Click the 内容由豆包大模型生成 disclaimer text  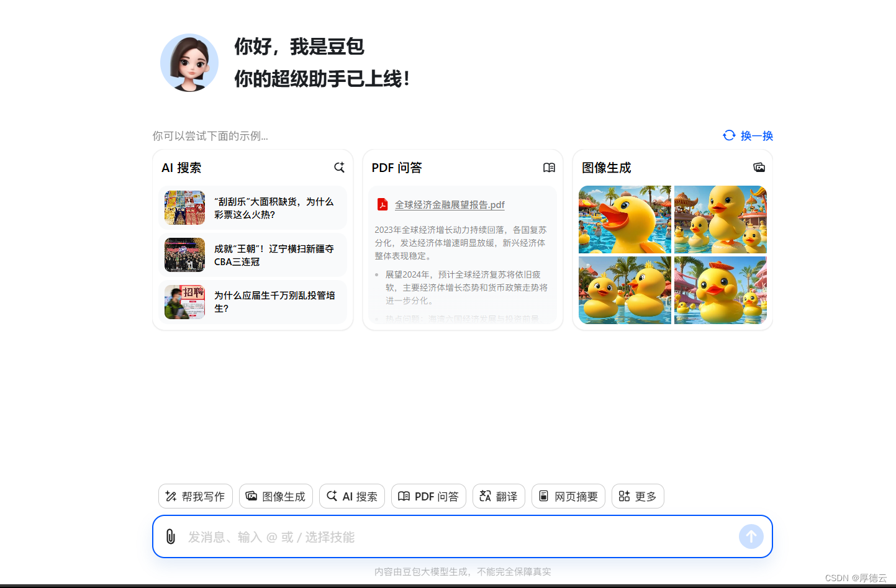(x=463, y=571)
